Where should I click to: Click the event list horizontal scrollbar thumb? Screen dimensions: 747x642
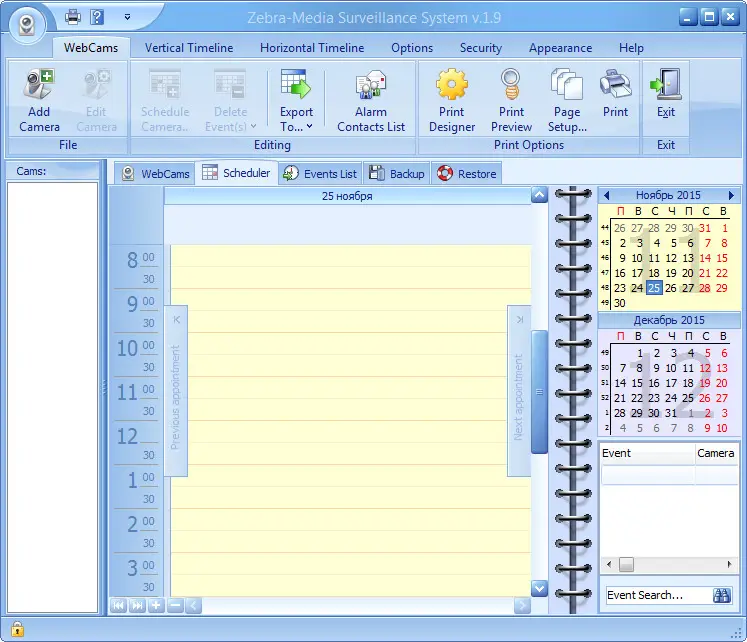626,564
